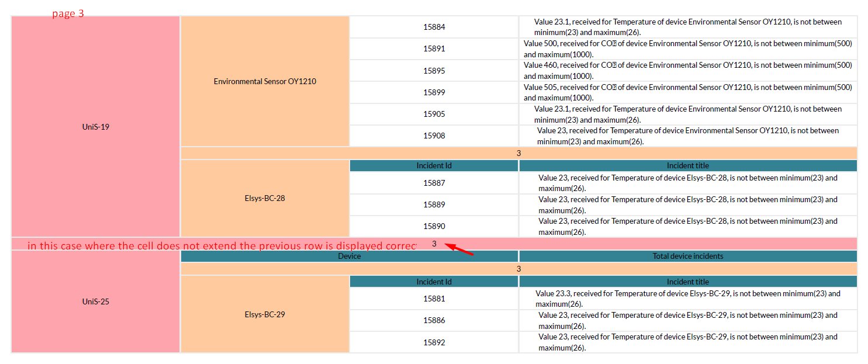Click incident id 15890
Viewport: 868px width, 364px height.
[x=434, y=226]
